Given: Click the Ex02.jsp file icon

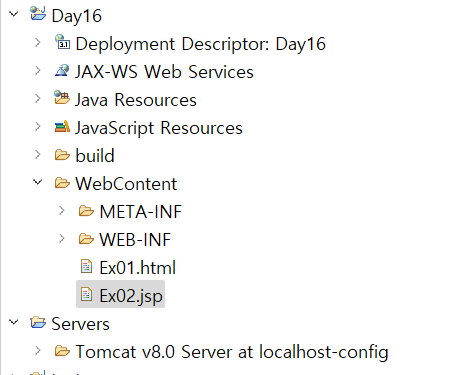Looking at the screenshot, I should (x=86, y=294).
